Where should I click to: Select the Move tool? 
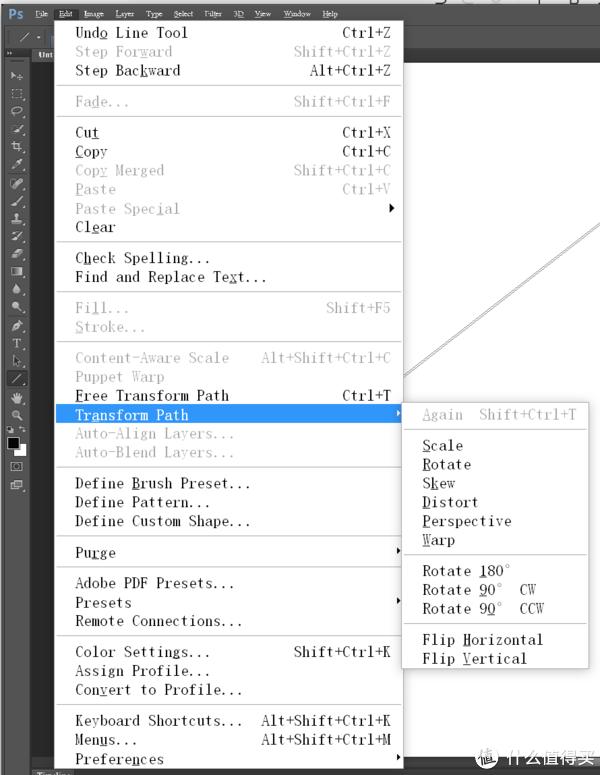[x=17, y=76]
